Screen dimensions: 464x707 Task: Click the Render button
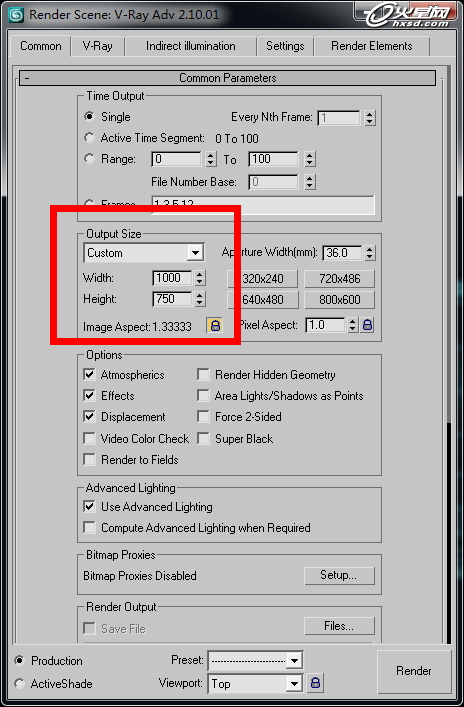414,671
